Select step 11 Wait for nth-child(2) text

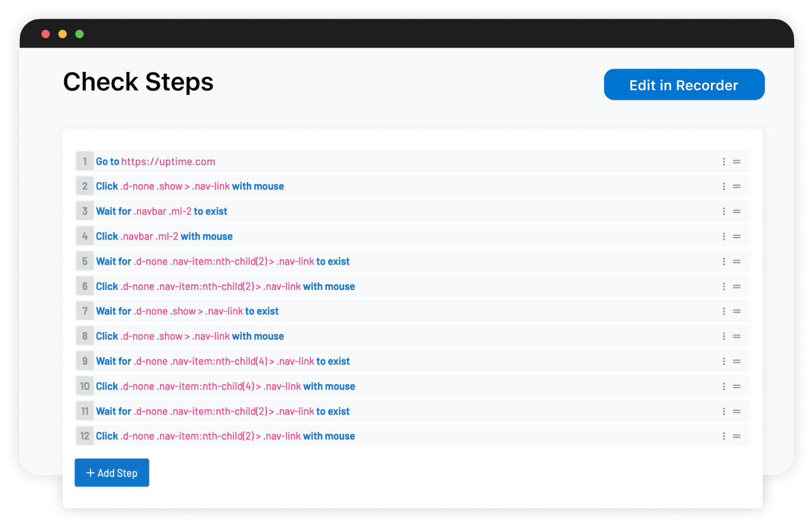point(223,412)
